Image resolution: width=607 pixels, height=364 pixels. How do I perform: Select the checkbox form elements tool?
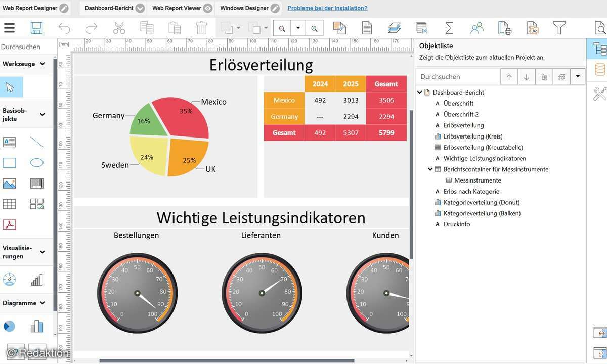[x=37, y=204]
